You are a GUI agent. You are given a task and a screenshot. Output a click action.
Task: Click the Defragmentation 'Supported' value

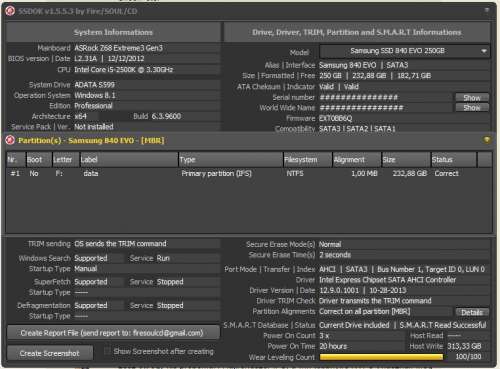pyautogui.click(x=91, y=306)
